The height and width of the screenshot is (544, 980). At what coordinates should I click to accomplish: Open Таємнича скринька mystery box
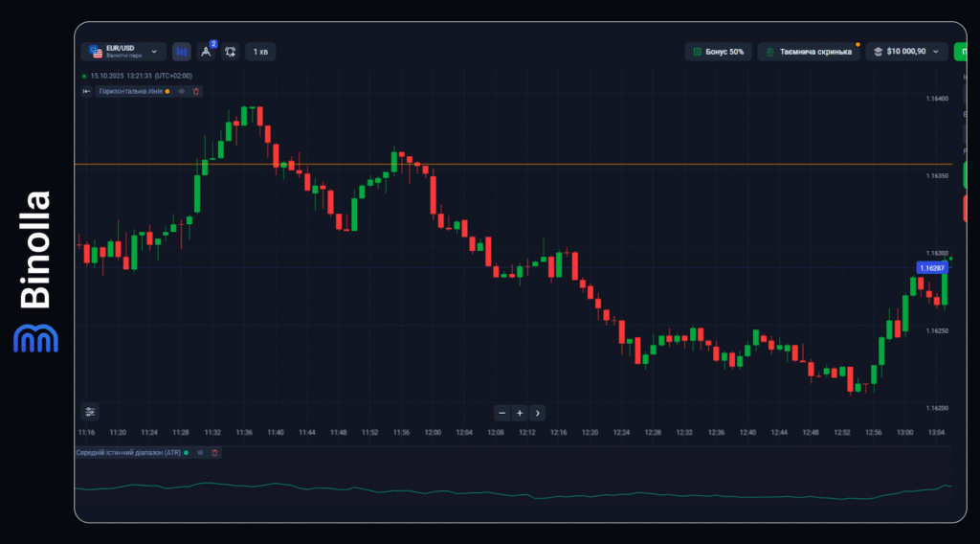[808, 52]
